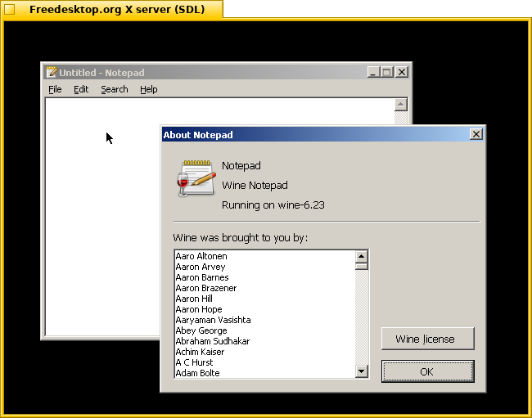Image resolution: width=532 pixels, height=418 pixels.
Task: Click the Notepad editor scroll up arrow
Action: click(x=401, y=105)
